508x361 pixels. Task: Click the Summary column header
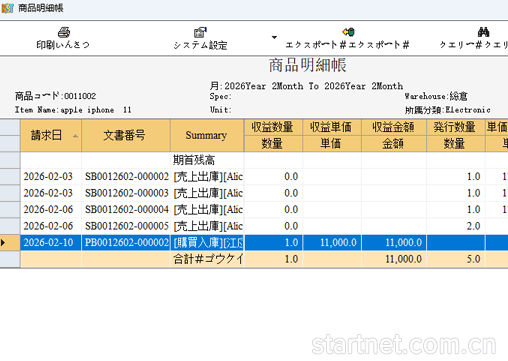coord(207,135)
